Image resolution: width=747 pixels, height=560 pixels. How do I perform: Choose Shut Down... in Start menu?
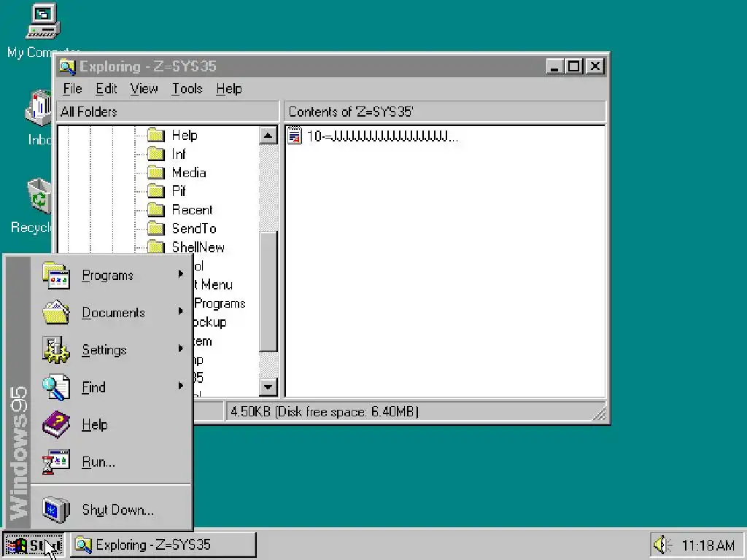[117, 510]
